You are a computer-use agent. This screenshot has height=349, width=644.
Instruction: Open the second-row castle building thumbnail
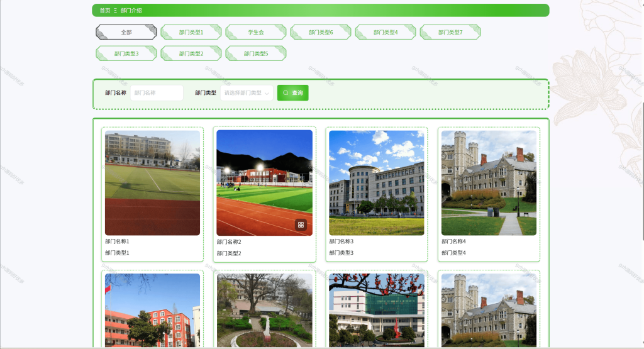489,311
